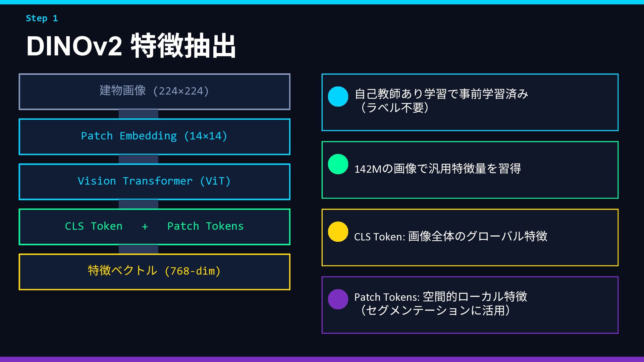Click "CLS Token" in the green box

click(94, 226)
